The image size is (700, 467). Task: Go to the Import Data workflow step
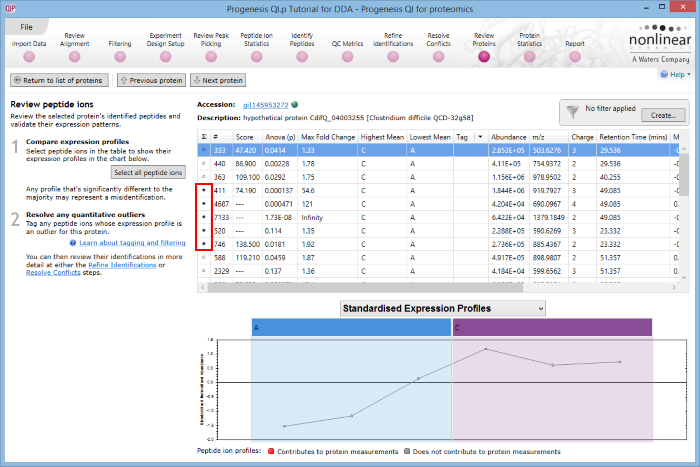coord(29,57)
